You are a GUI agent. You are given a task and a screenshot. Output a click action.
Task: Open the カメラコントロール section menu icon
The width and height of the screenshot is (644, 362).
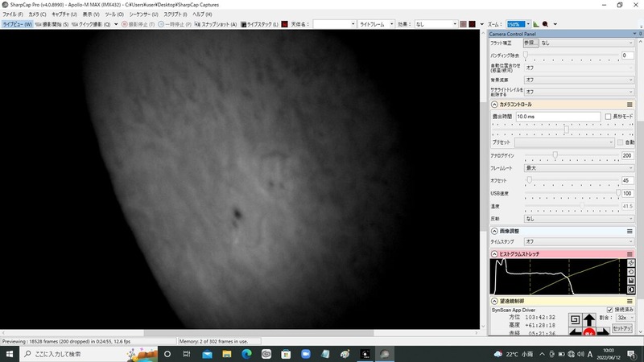click(x=630, y=105)
